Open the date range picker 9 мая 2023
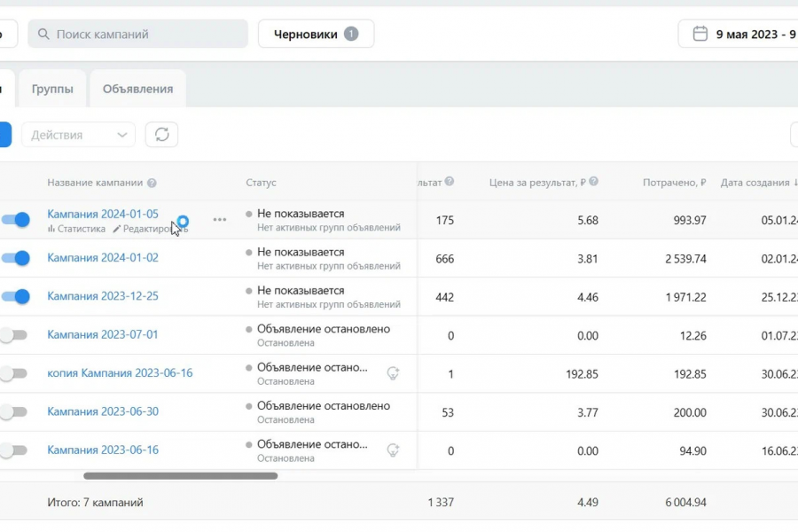 tap(738, 34)
